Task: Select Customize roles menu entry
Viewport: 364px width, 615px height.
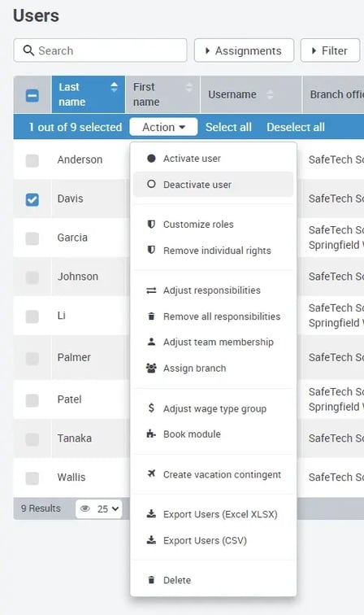Action: coord(213,225)
